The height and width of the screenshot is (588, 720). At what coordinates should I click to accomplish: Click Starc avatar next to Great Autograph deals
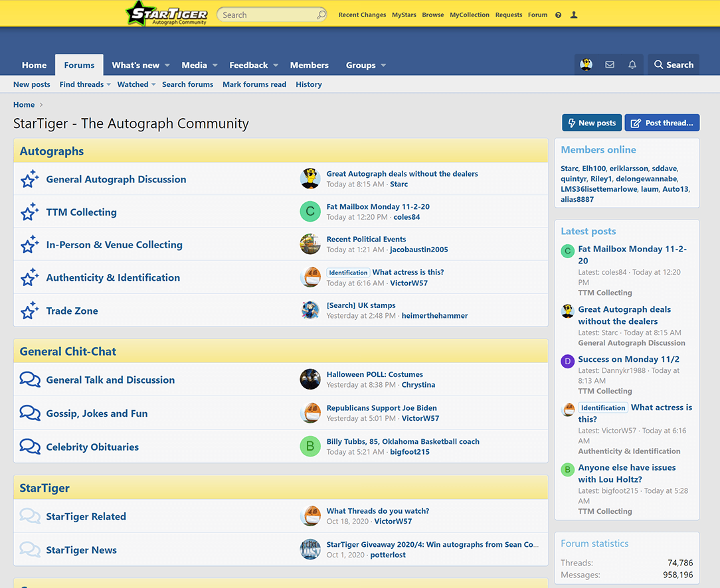(310, 179)
